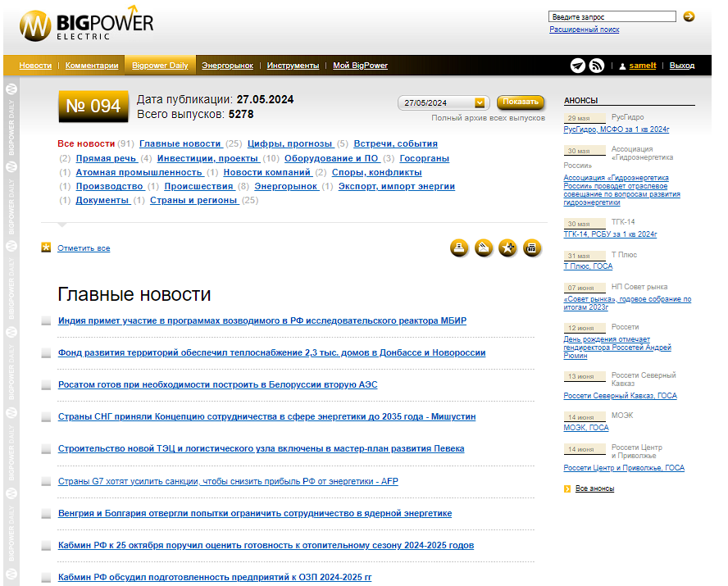Focus the Введите запрос search field

pos(612,16)
